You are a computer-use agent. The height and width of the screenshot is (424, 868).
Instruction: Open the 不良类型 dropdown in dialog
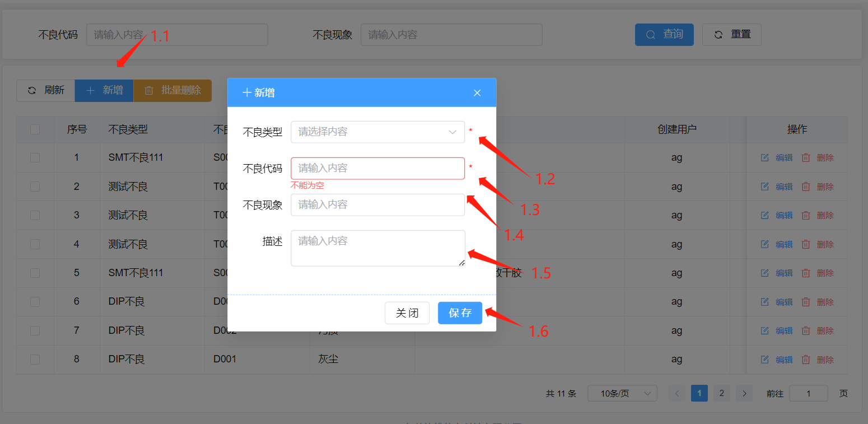[377, 132]
